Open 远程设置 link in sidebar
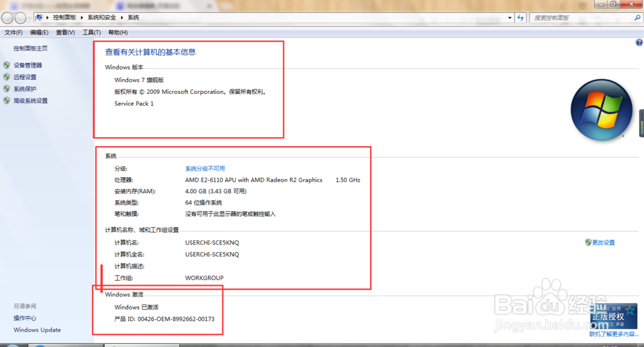Image resolution: width=644 pixels, height=347 pixels. [x=24, y=77]
